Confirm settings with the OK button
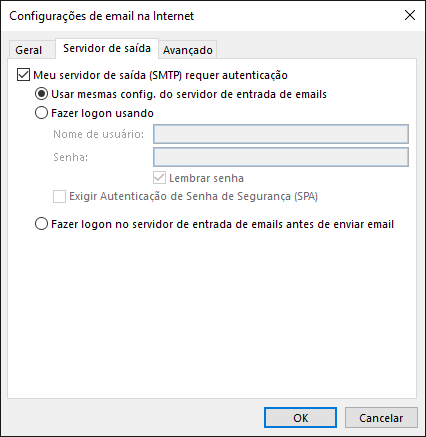This screenshot has width=426, height=437. point(300,418)
